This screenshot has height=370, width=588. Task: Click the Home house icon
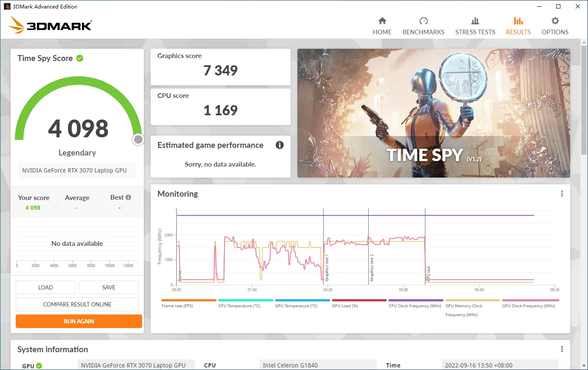pyautogui.click(x=382, y=21)
